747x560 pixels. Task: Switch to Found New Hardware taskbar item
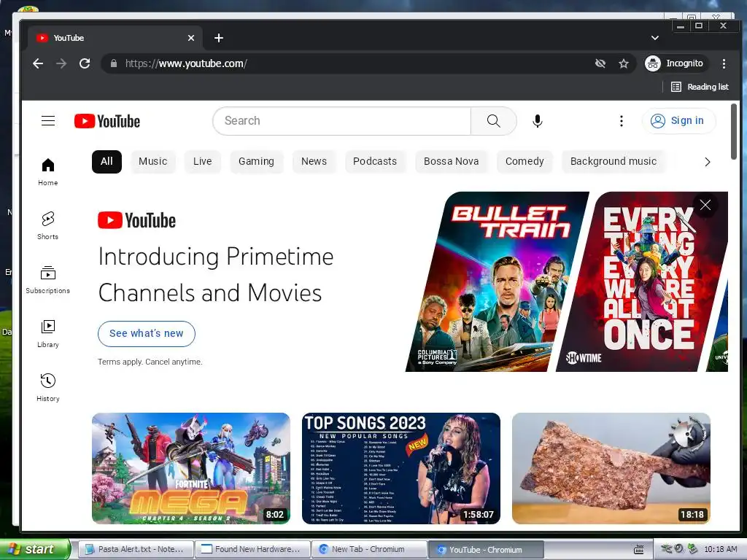252,549
